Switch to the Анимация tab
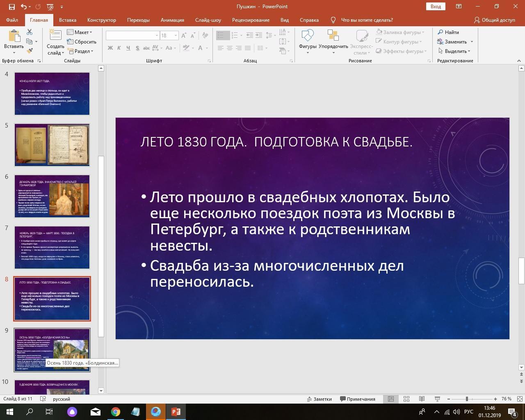The image size is (525, 420). 172,20
